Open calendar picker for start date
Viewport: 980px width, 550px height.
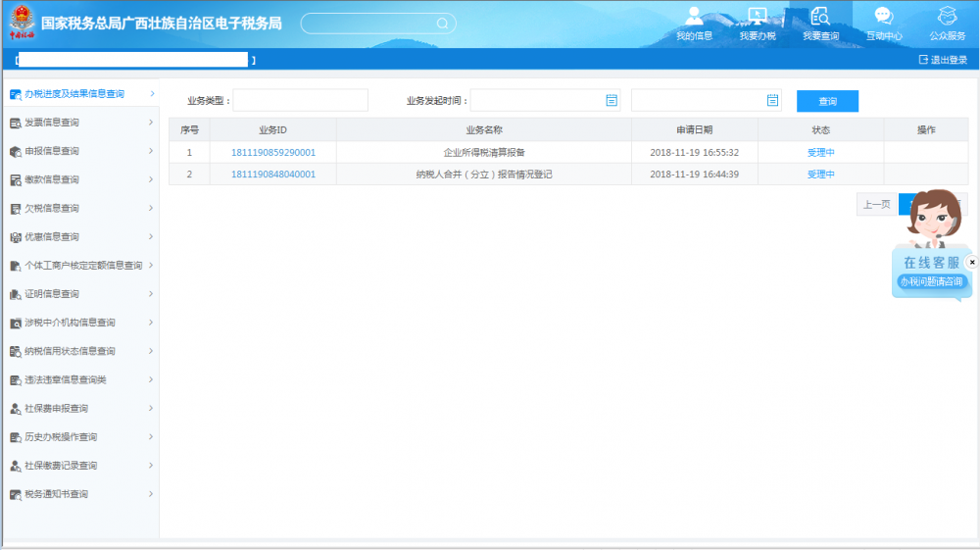[612, 100]
